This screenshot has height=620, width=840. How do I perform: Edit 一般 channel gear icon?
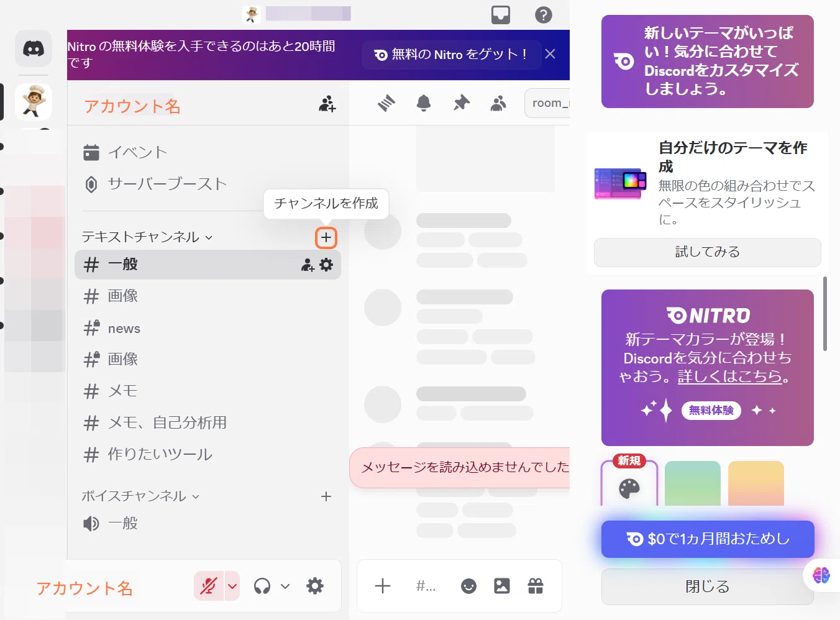coord(326,265)
